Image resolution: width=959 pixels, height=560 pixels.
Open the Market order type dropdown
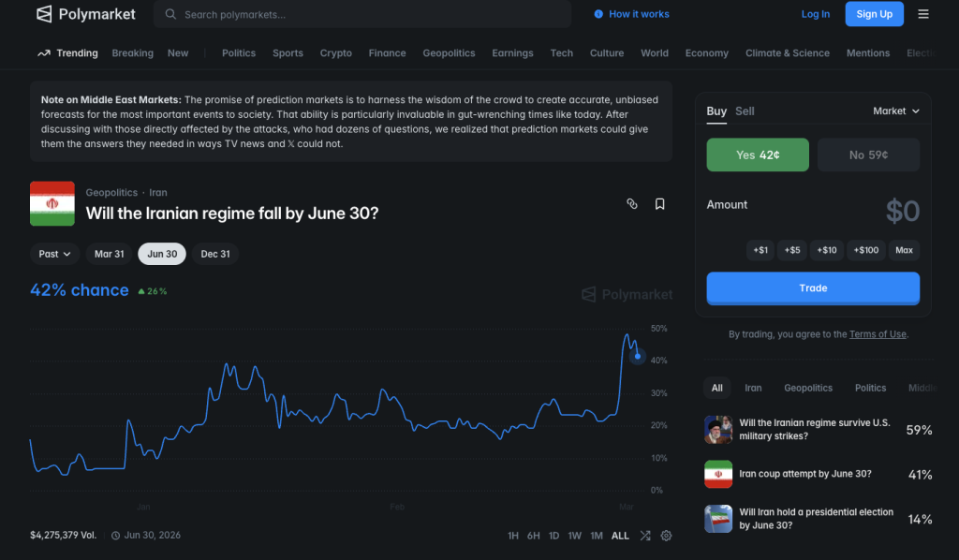(x=896, y=111)
